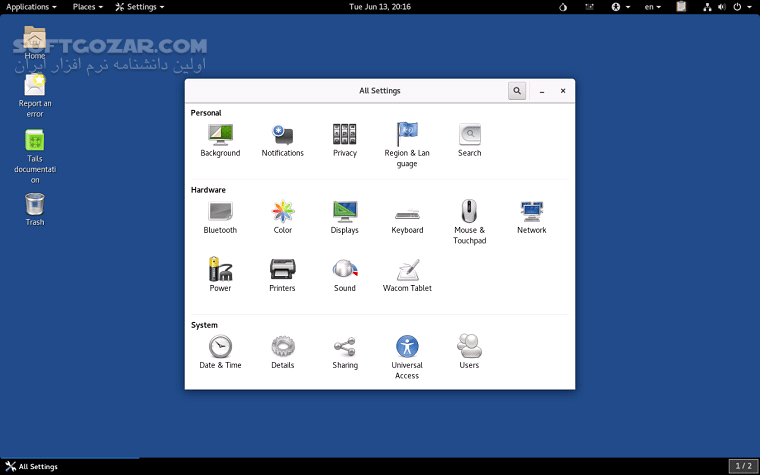Open the Network settings panel
This screenshot has width=760, height=475.
point(531,213)
